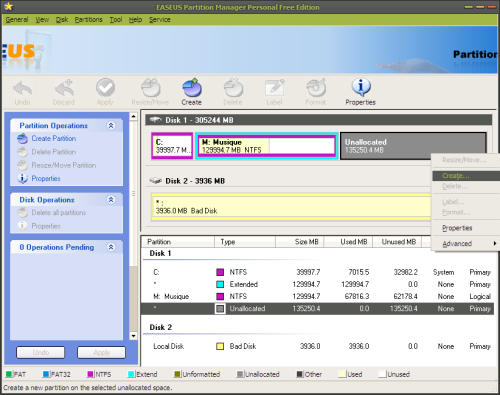The image size is (500, 395).
Task: Expand the Advanced submenu arrow
Action: coord(495,244)
